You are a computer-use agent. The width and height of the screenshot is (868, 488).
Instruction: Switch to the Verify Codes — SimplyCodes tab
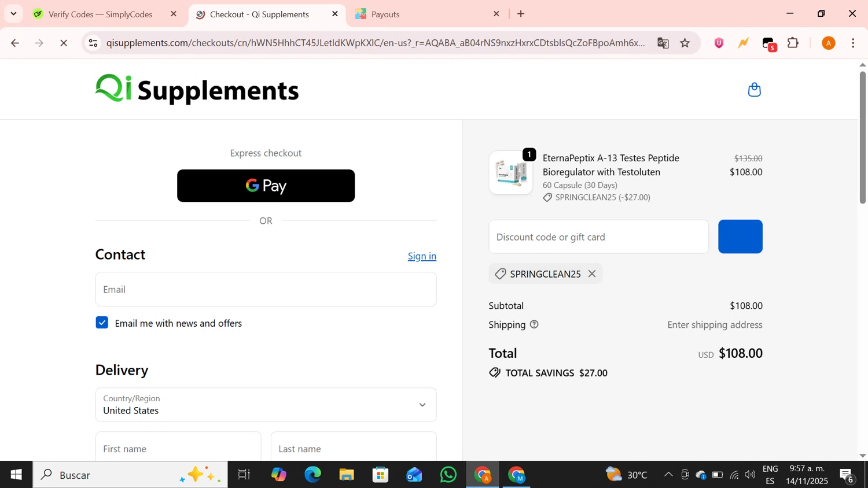[100, 14]
